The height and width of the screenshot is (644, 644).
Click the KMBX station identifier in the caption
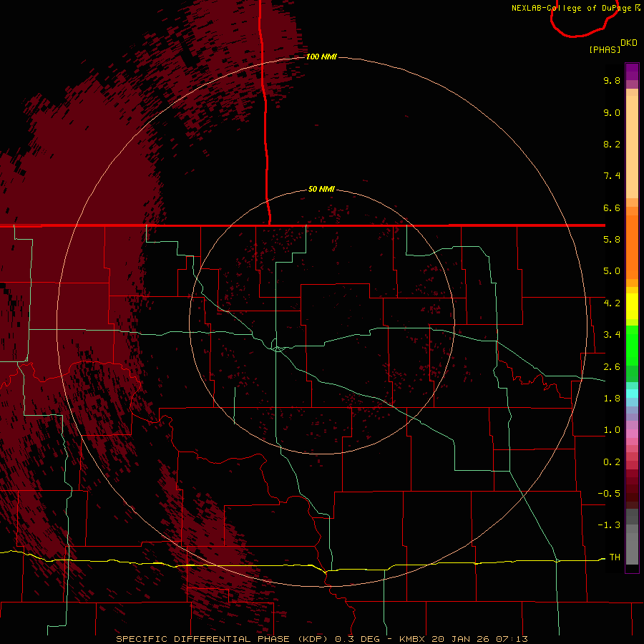point(412,639)
